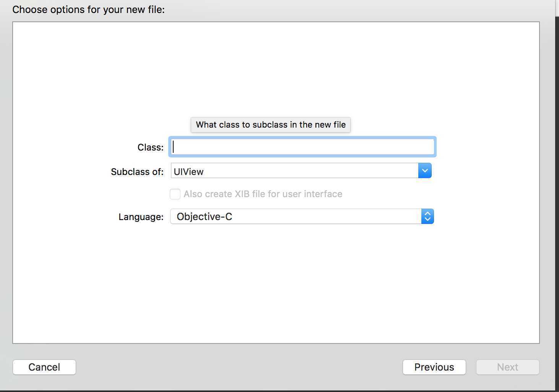Click the Language: label
Screen dimensions: 559x392
pyautogui.click(x=141, y=217)
